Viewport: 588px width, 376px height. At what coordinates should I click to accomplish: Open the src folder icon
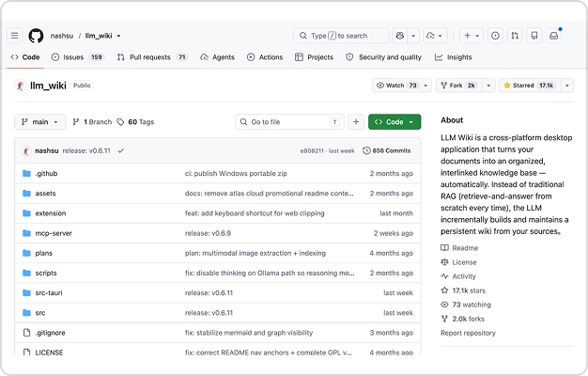click(26, 313)
